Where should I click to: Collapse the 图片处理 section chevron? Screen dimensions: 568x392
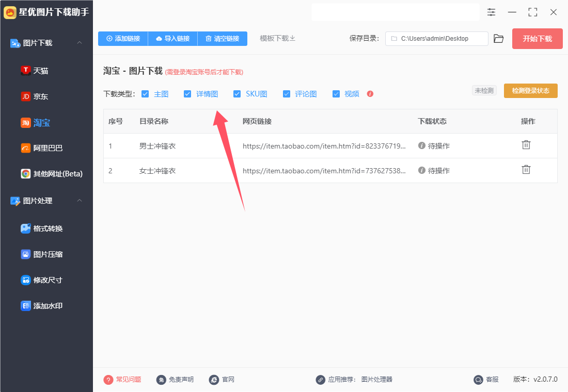tap(80, 201)
